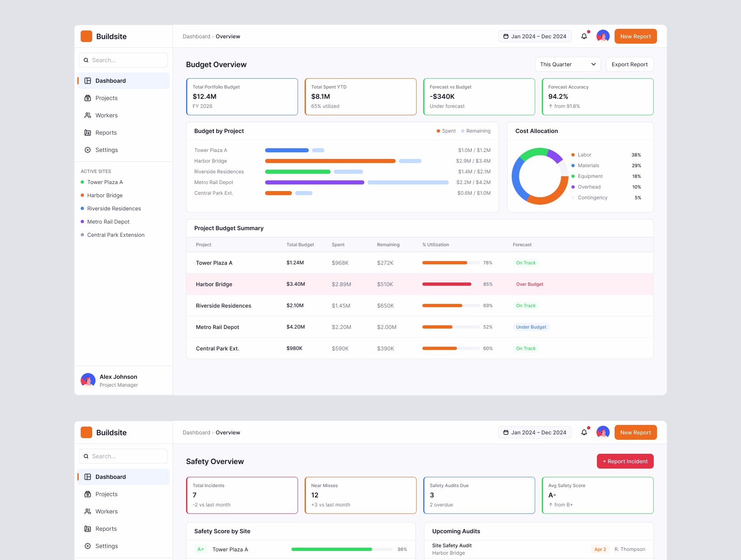Click the red Report Incident button

pos(625,461)
